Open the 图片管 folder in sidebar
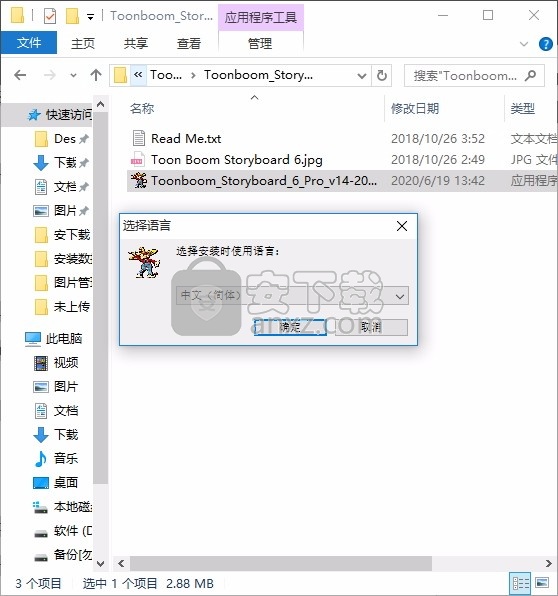The image size is (558, 596). coord(63,282)
